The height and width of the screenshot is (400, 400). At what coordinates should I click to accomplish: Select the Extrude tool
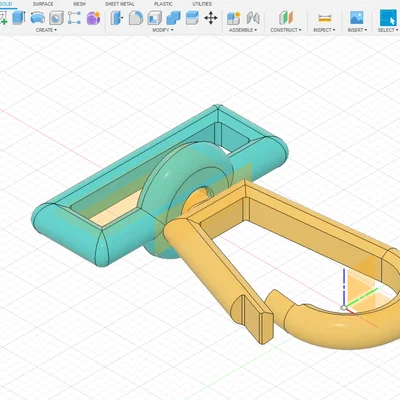[x=19, y=18]
